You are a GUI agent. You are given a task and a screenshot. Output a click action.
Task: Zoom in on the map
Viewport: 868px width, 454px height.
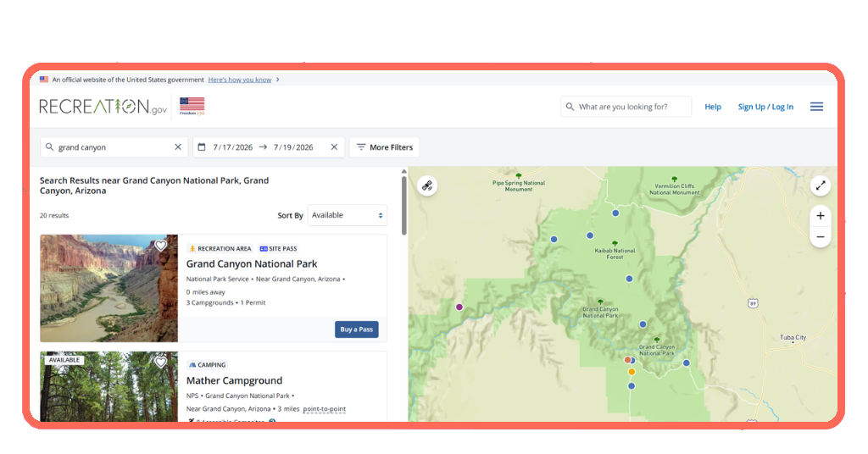point(821,216)
